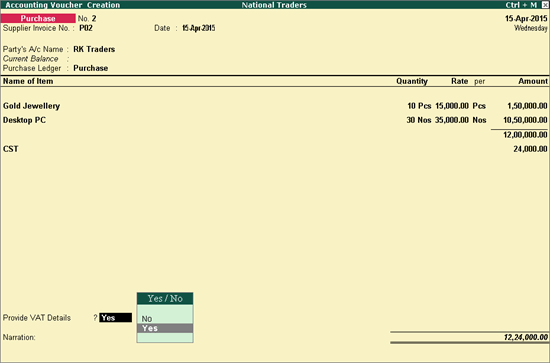Close the voucher with the X icon
The image size is (550, 363).
[x=545, y=5]
